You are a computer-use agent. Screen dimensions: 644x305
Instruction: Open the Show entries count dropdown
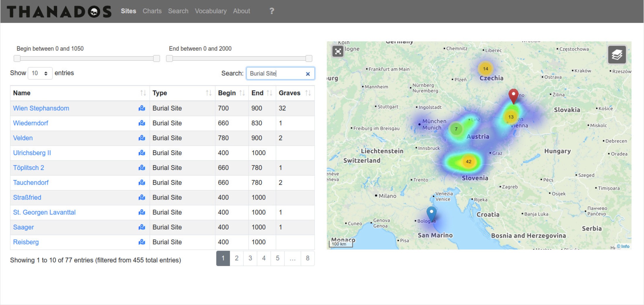(x=40, y=73)
